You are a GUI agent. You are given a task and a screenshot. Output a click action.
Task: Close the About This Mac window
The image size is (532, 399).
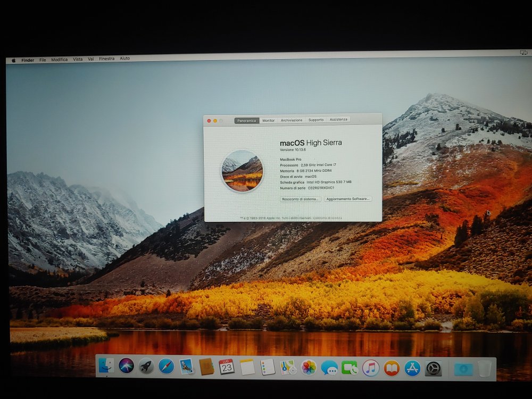(209, 121)
